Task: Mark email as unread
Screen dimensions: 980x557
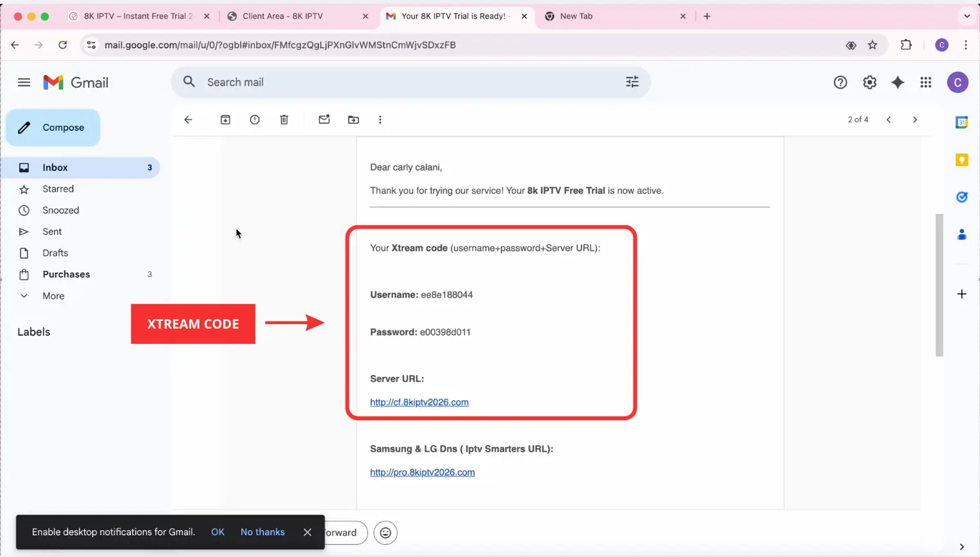Action: point(324,119)
